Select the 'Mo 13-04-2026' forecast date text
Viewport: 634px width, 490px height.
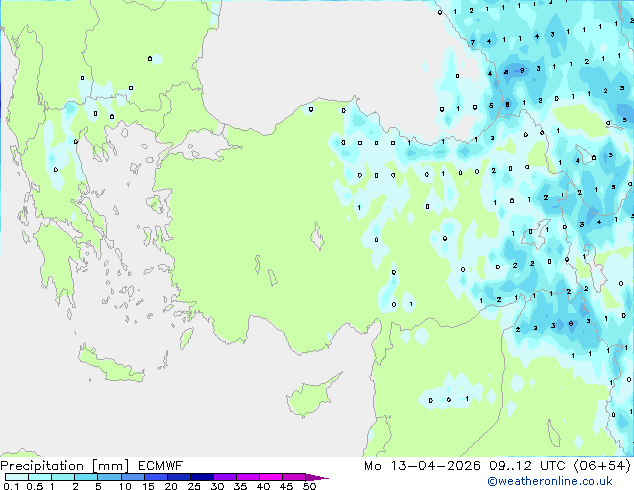click(x=422, y=466)
